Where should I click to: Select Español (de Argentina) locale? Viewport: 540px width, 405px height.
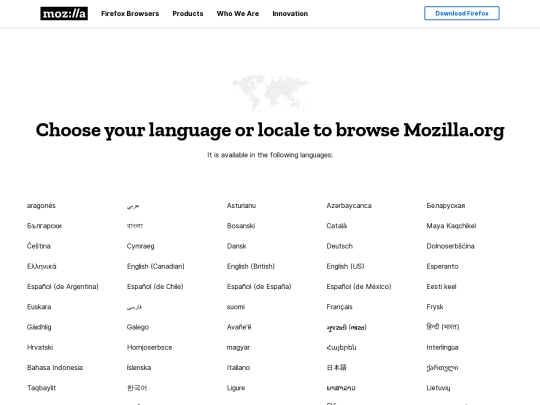coord(63,287)
